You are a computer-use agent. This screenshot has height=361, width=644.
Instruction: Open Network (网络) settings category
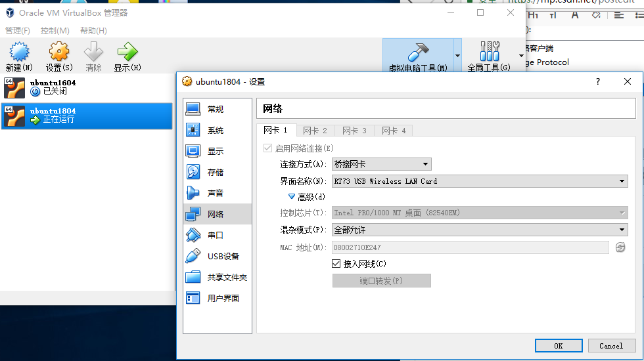218,214
